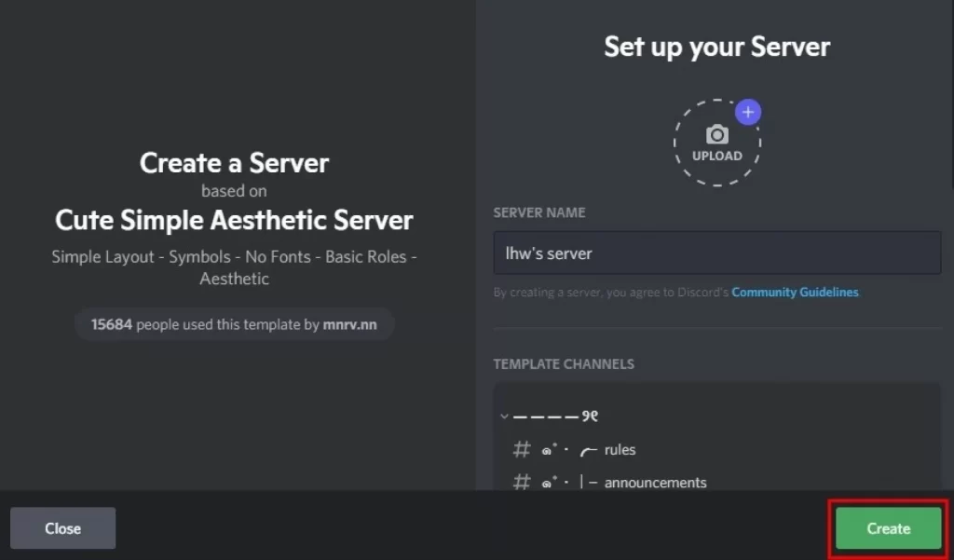Close the Create a Server dialog

62,528
